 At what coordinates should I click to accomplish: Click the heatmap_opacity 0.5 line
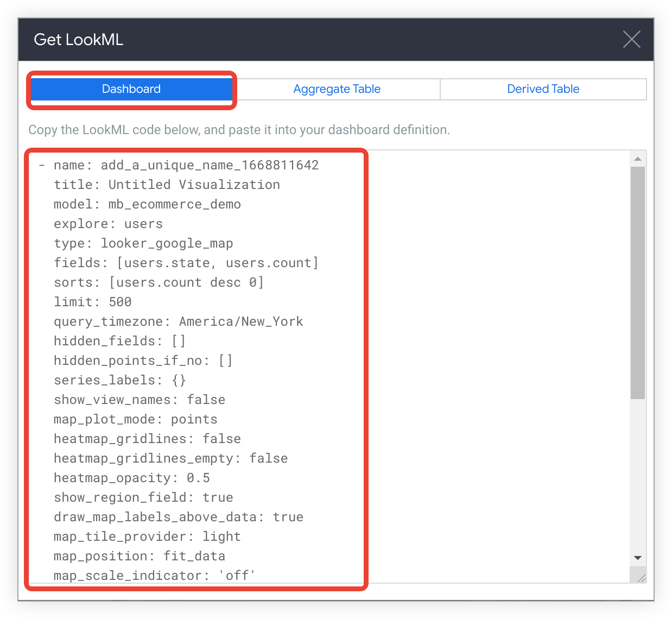(132, 477)
